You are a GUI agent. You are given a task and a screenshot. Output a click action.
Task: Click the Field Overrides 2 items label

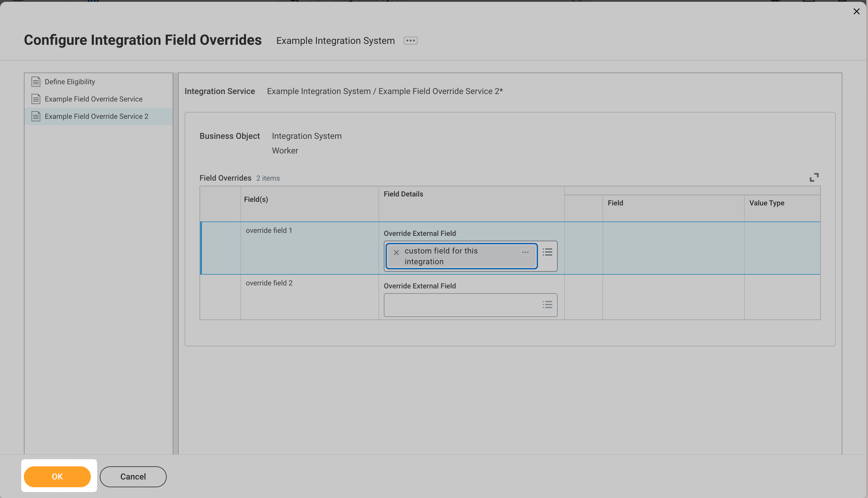(240, 178)
